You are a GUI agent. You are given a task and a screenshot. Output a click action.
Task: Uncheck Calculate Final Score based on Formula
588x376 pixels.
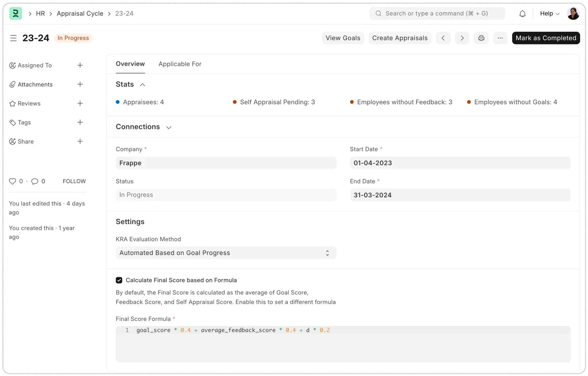tap(119, 280)
